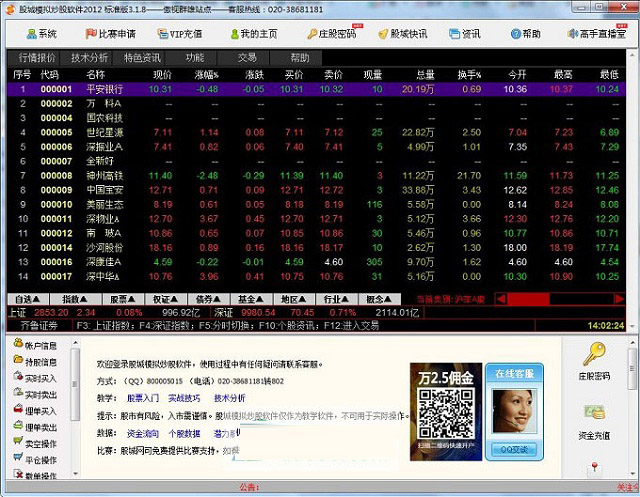The height and width of the screenshot is (497, 640).
Task: Click the right arrow of the horizontal scrollbar
Action: tap(619, 299)
